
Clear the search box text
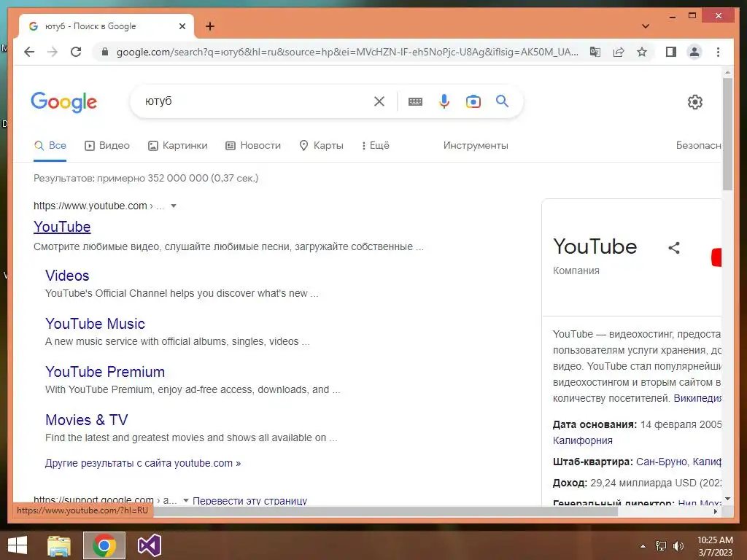(379, 101)
